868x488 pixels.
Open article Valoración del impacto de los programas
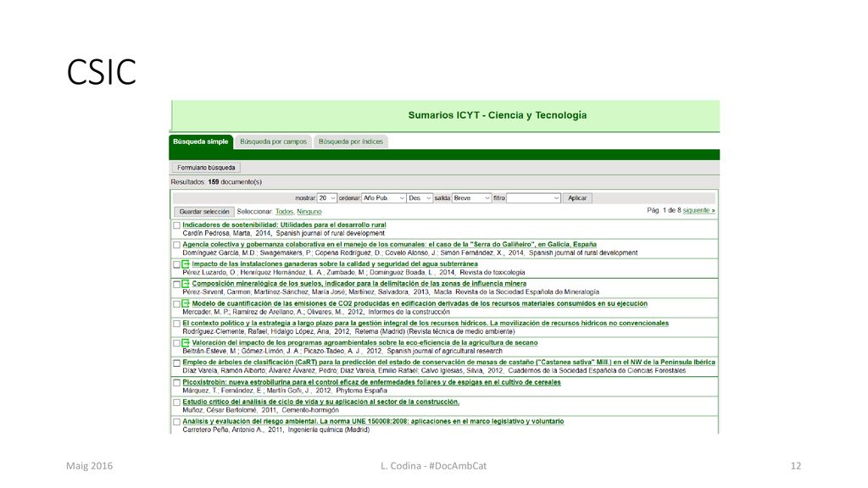click(364, 343)
